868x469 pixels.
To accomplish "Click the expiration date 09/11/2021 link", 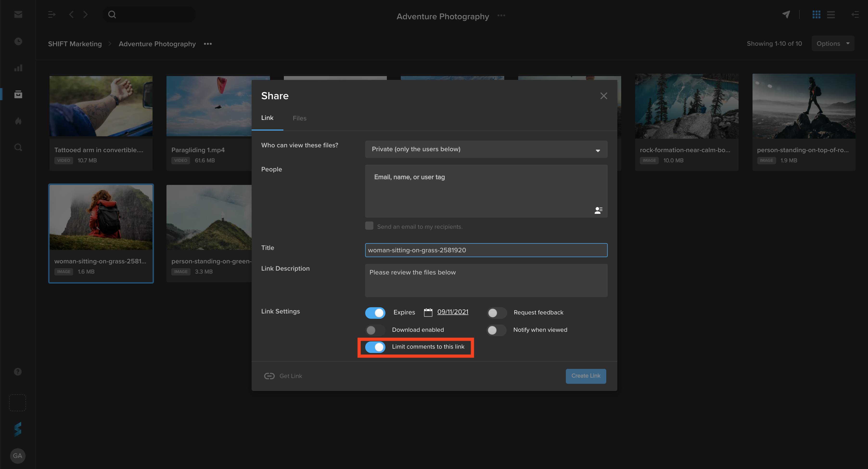I will click(x=453, y=312).
